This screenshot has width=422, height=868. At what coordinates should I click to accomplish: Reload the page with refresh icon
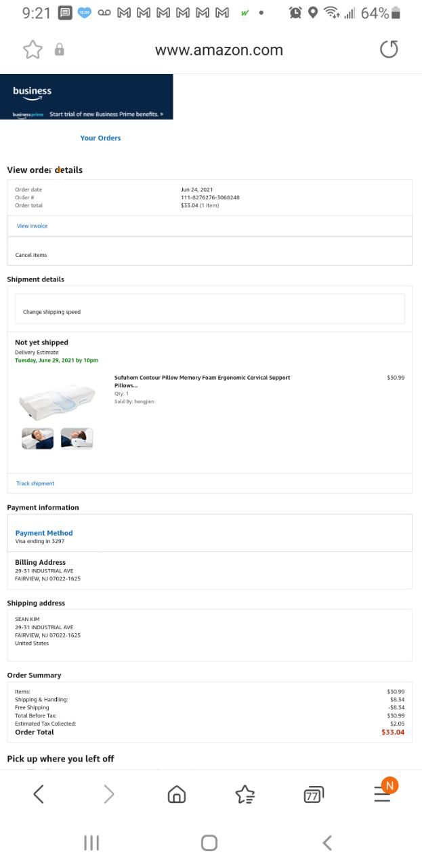pos(389,50)
